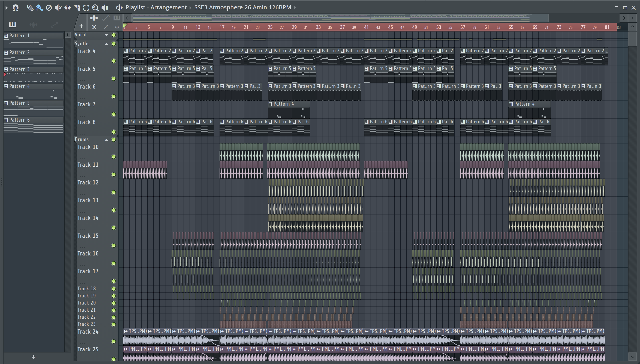Select the Delete tool

[49, 8]
